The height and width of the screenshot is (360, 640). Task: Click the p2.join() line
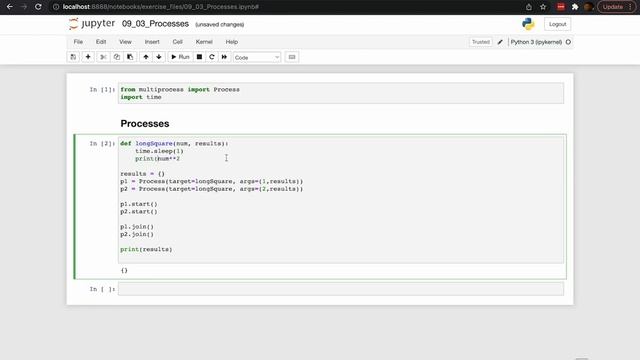tap(137, 234)
